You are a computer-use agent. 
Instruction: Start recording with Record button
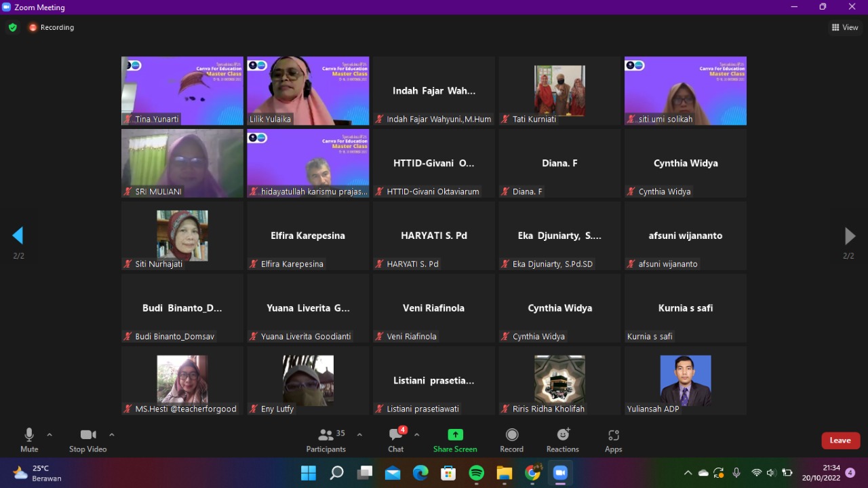click(512, 440)
